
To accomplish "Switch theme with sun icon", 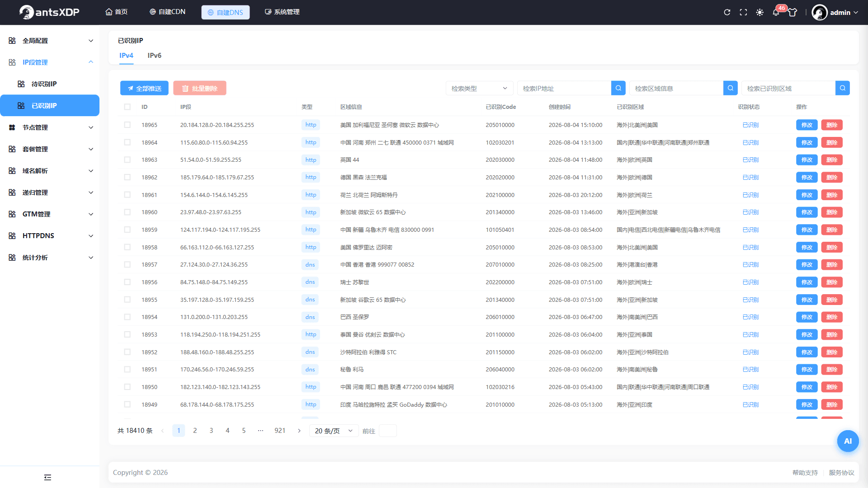I will point(759,12).
